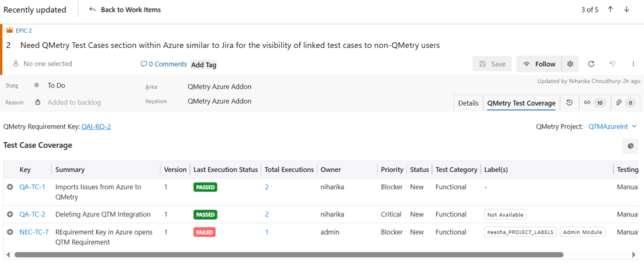Open total executions count for NEC-TC-7
Image resolution: width=644 pixels, height=263 pixels.
267,232
